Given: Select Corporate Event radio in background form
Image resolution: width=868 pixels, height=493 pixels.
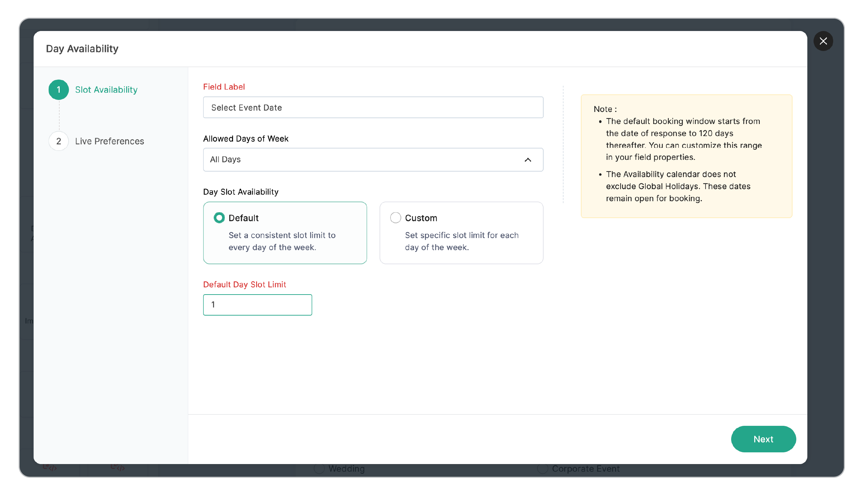Looking at the screenshot, I should [542, 469].
